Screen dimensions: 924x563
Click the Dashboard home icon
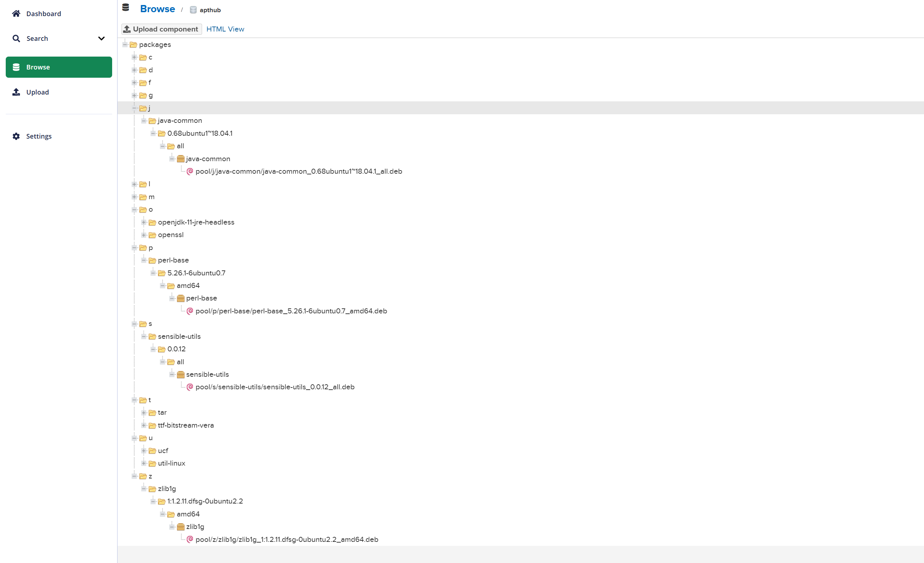click(x=16, y=14)
